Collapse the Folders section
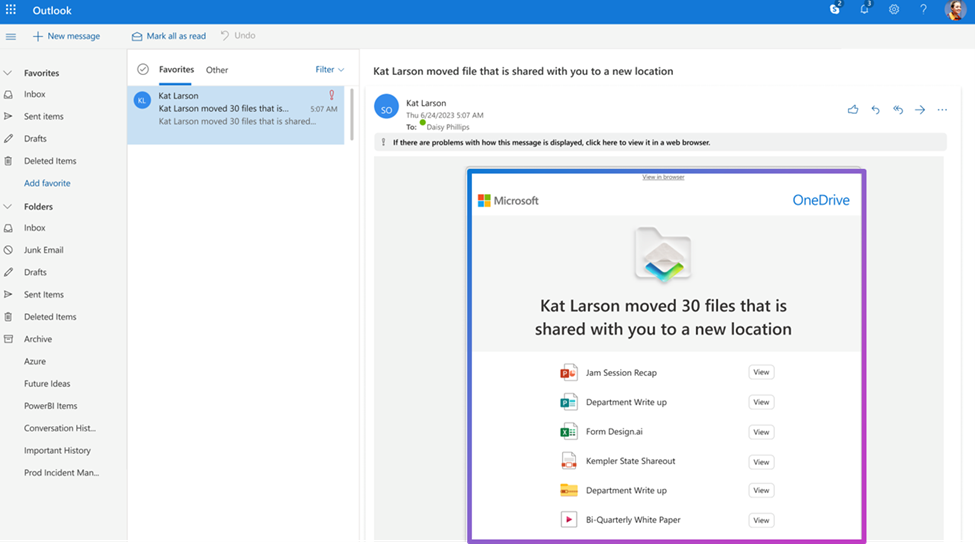The width and height of the screenshot is (975, 544). [9, 207]
